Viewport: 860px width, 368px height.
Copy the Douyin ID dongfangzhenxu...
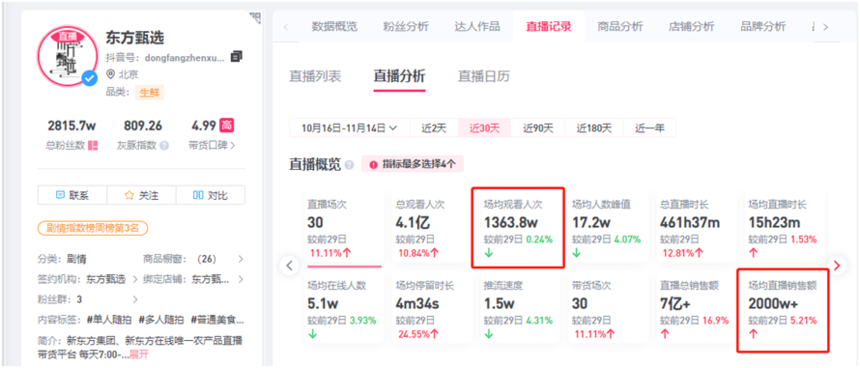(x=236, y=56)
